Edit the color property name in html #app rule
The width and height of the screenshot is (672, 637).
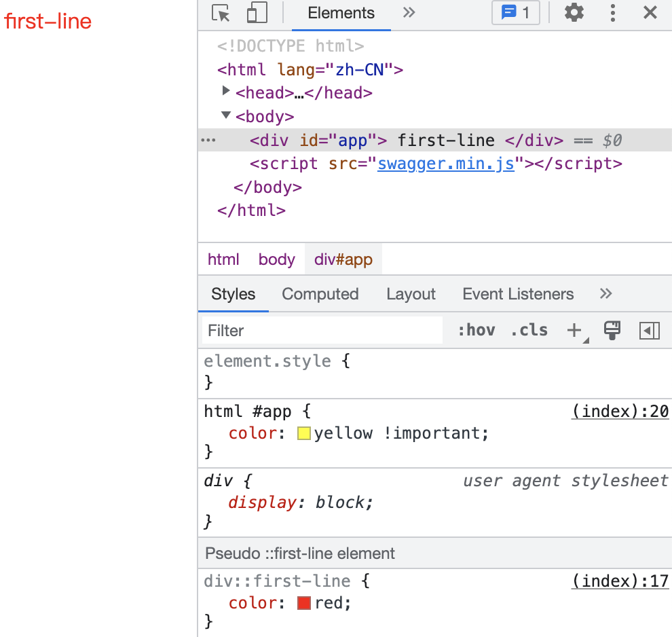(x=253, y=433)
